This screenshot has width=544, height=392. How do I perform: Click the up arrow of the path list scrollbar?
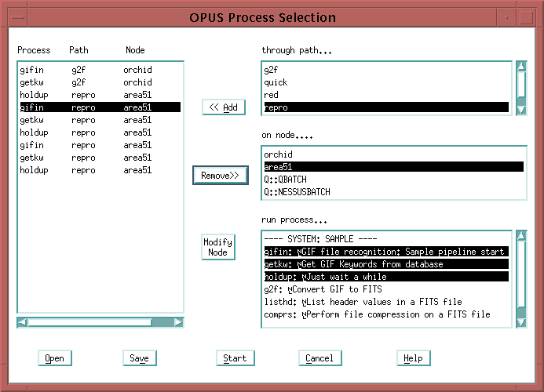520,67
